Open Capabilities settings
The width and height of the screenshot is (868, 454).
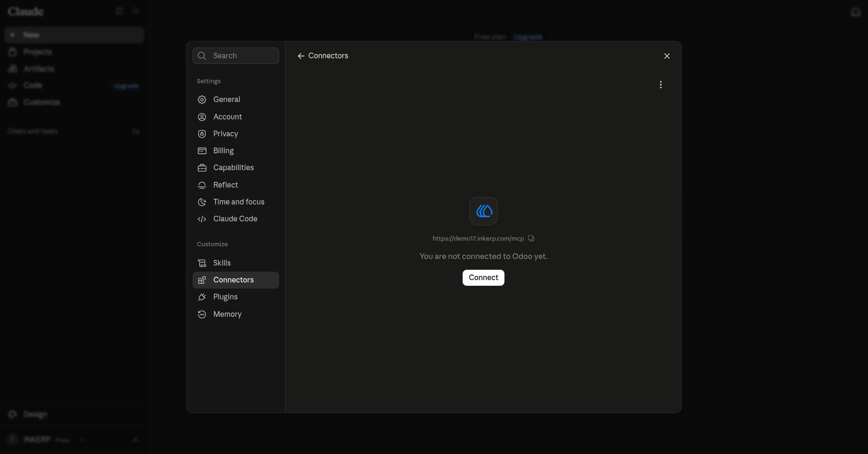[x=236, y=168]
